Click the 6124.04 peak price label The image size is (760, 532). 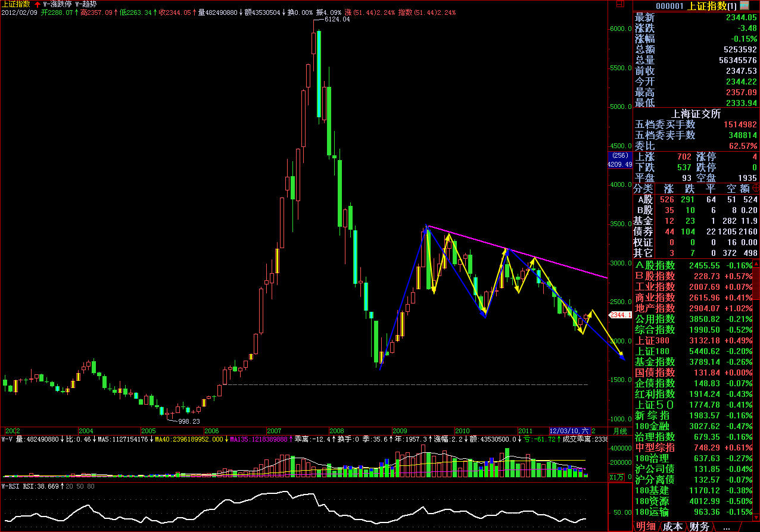pos(337,20)
